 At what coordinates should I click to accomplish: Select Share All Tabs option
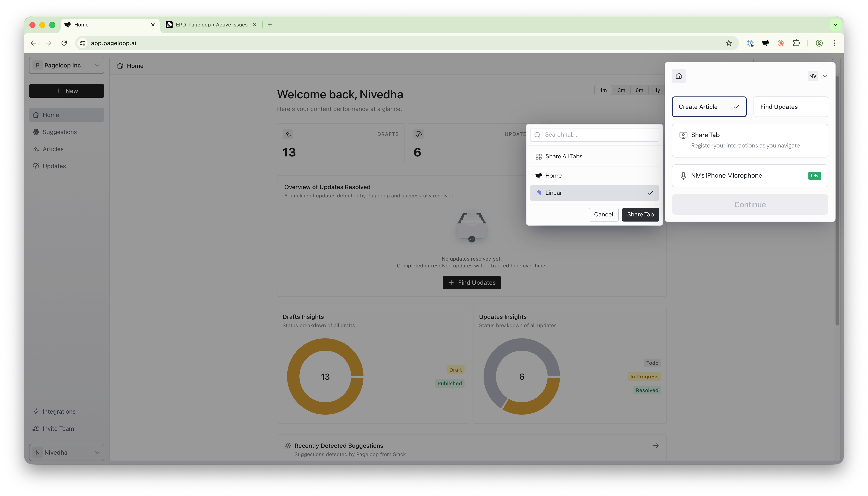594,156
